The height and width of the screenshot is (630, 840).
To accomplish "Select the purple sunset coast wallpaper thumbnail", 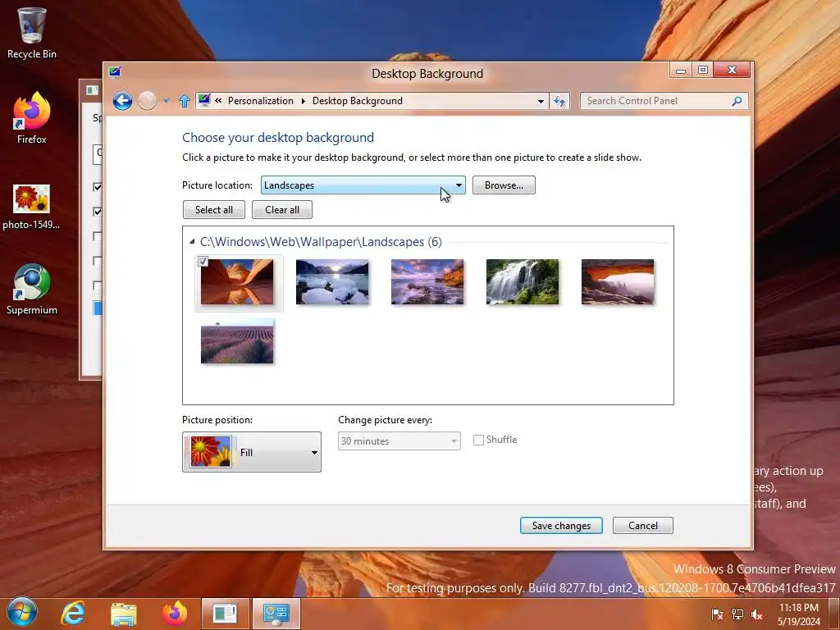I will tap(427, 282).
